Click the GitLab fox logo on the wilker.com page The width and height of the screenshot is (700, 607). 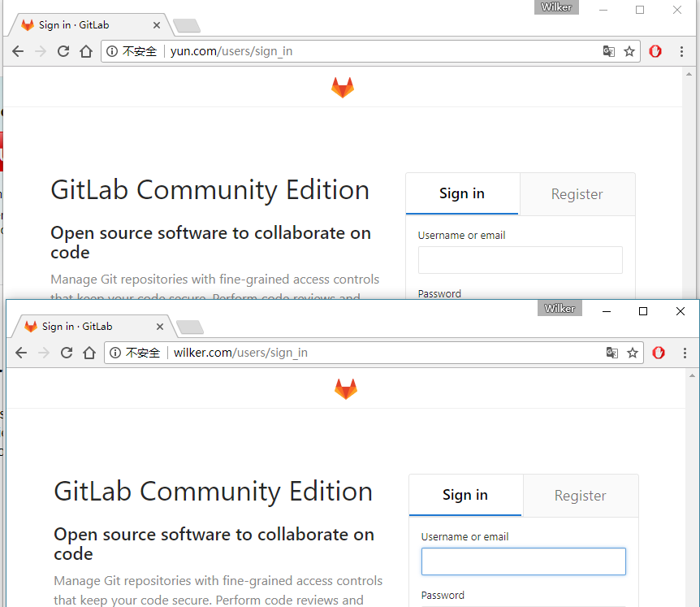pyautogui.click(x=346, y=389)
